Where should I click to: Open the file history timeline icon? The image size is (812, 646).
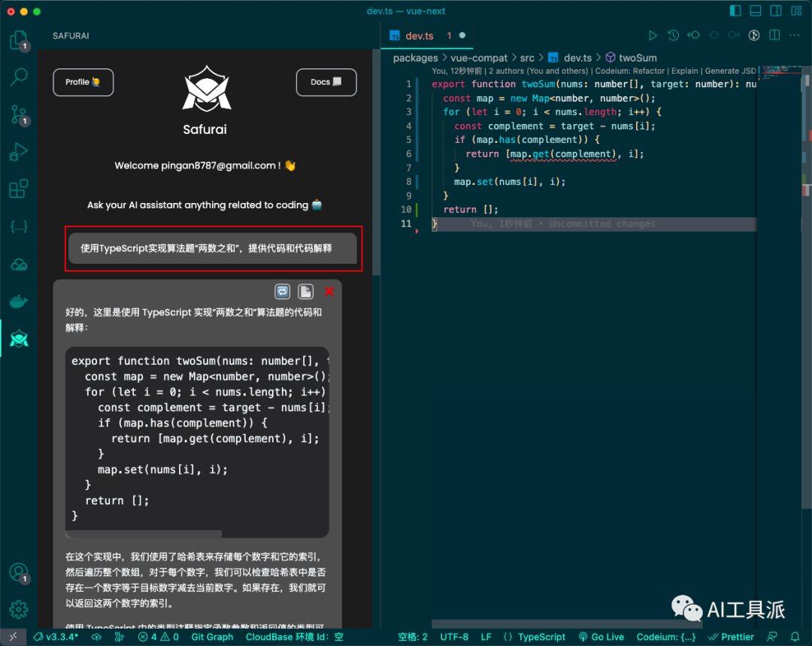(673, 35)
